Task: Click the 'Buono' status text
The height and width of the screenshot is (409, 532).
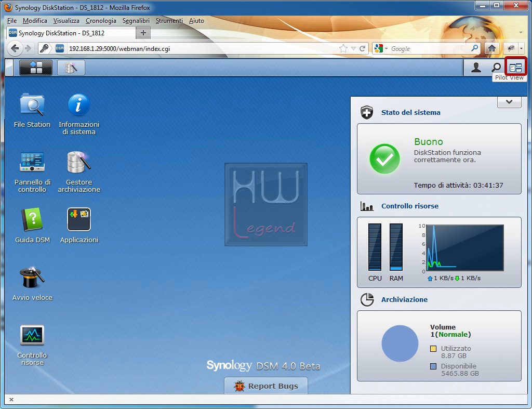Action: [x=429, y=141]
